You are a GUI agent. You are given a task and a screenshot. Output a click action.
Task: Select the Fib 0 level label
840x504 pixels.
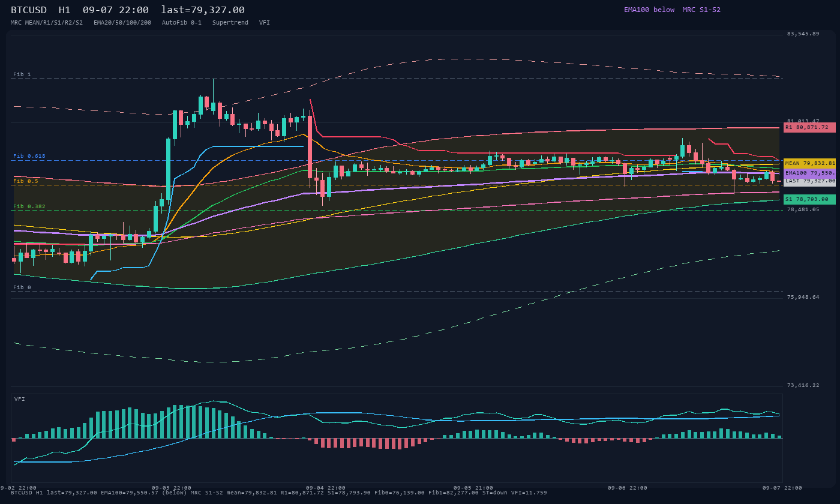[22, 287]
